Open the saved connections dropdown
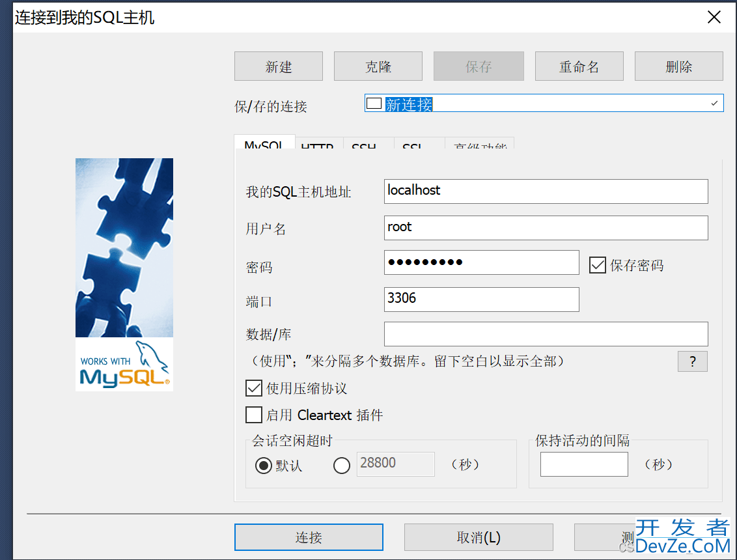This screenshot has height=560, width=737. [714, 104]
